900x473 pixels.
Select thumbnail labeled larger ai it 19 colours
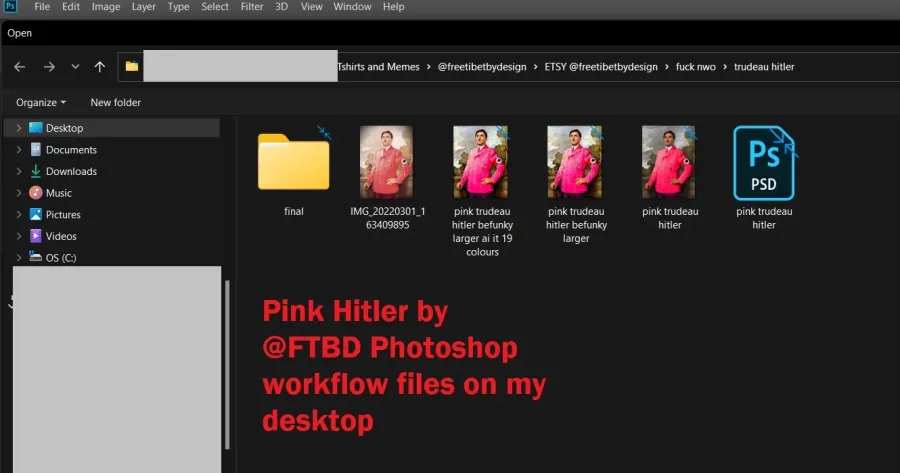(x=480, y=162)
